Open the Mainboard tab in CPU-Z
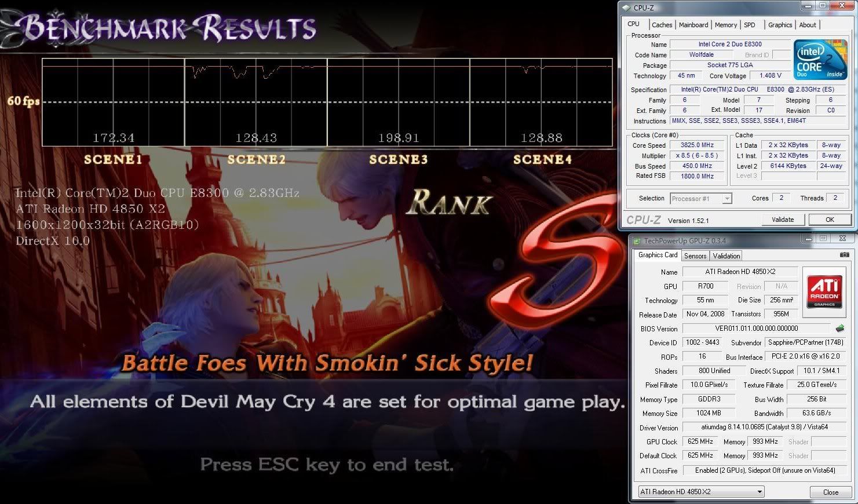 coord(693,25)
